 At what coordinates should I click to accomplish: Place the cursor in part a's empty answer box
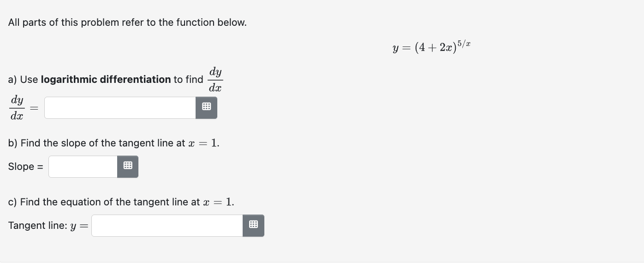(119, 107)
